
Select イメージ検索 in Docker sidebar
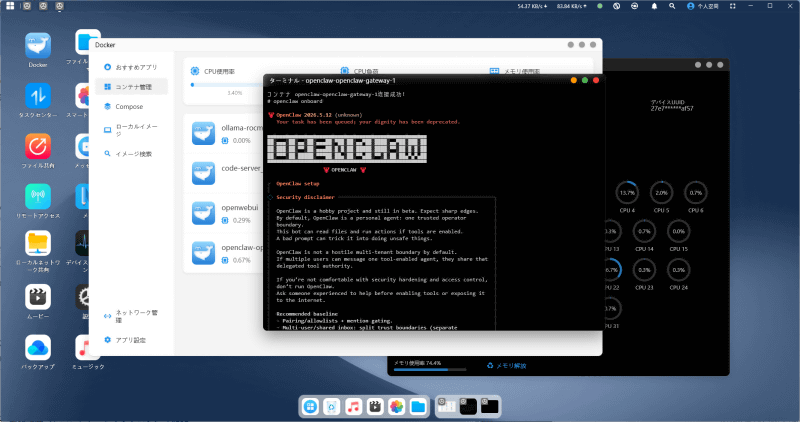pyautogui.click(x=131, y=154)
